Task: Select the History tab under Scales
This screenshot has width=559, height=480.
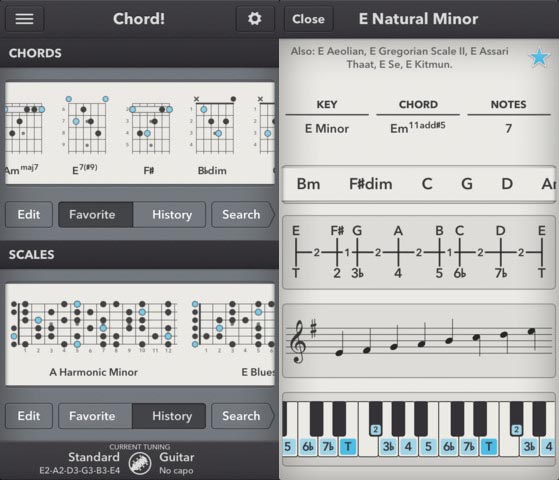Action: (169, 416)
